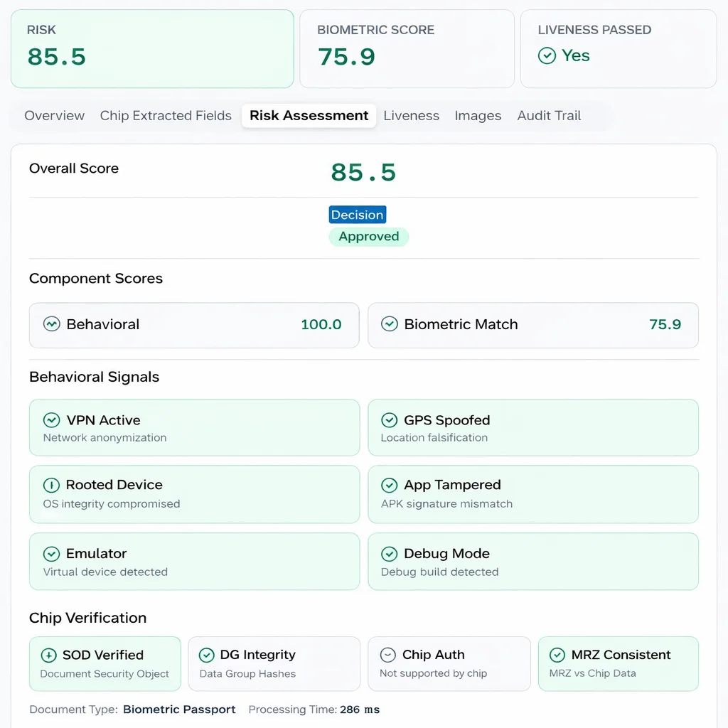Click the GPS Spoofed check icon

[390, 420]
